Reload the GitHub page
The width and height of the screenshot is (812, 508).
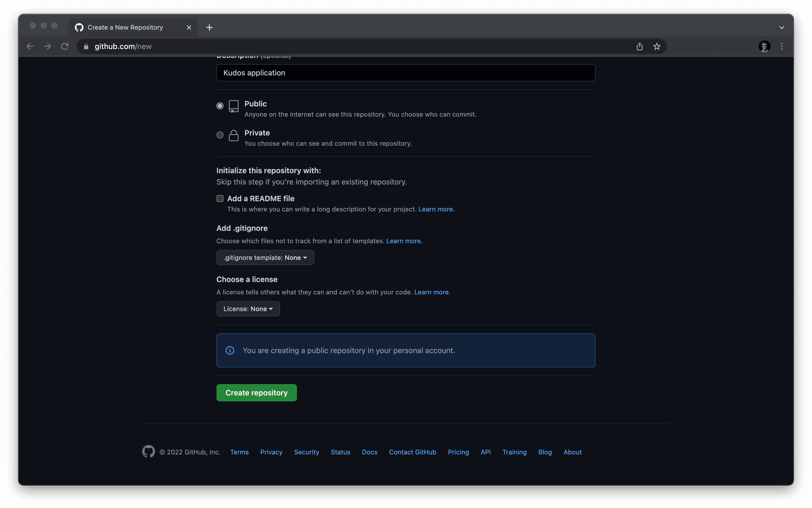[x=65, y=46]
